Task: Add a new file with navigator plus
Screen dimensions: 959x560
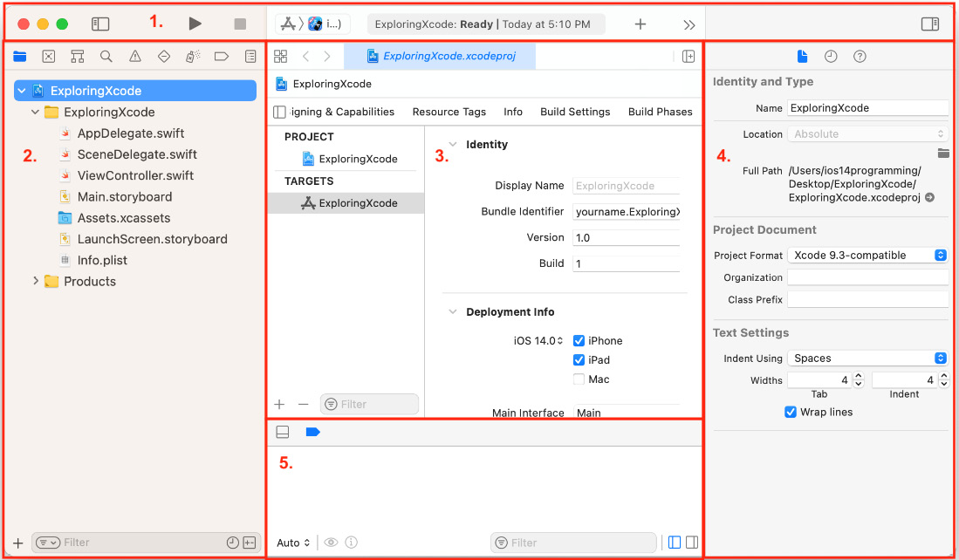Action: coord(17,543)
